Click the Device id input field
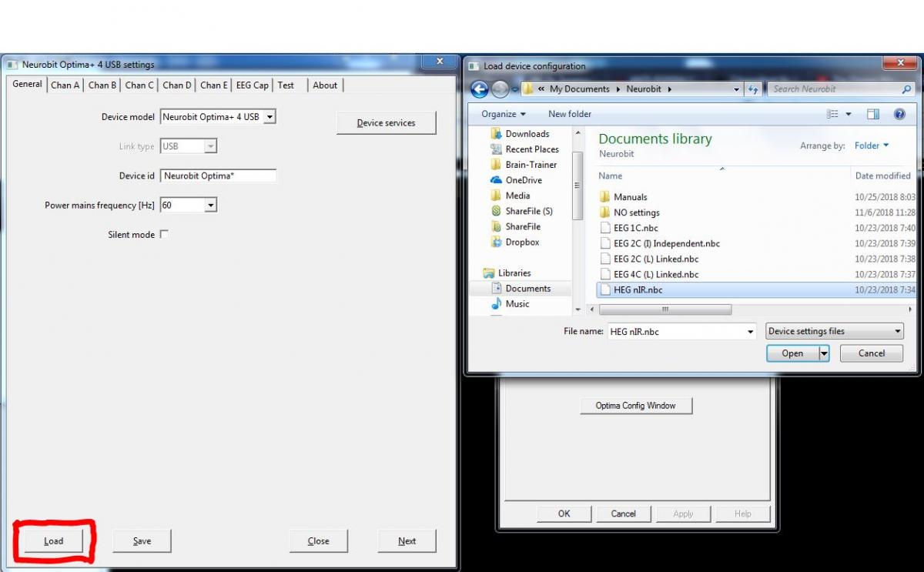The image size is (924, 572). (x=218, y=176)
